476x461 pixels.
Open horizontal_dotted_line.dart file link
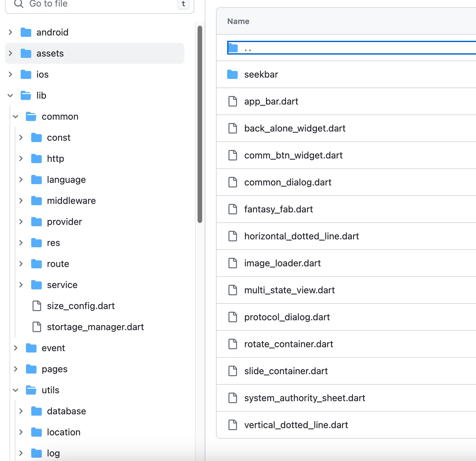301,236
